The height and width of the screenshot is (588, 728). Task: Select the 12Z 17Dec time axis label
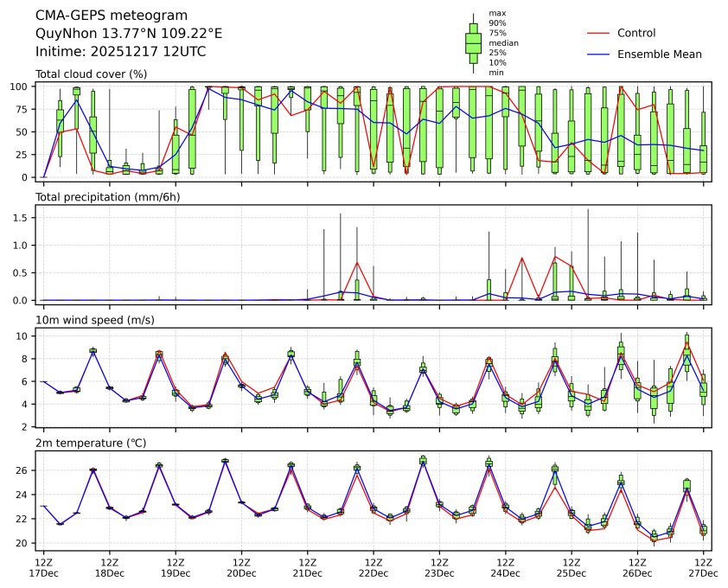click(x=43, y=566)
